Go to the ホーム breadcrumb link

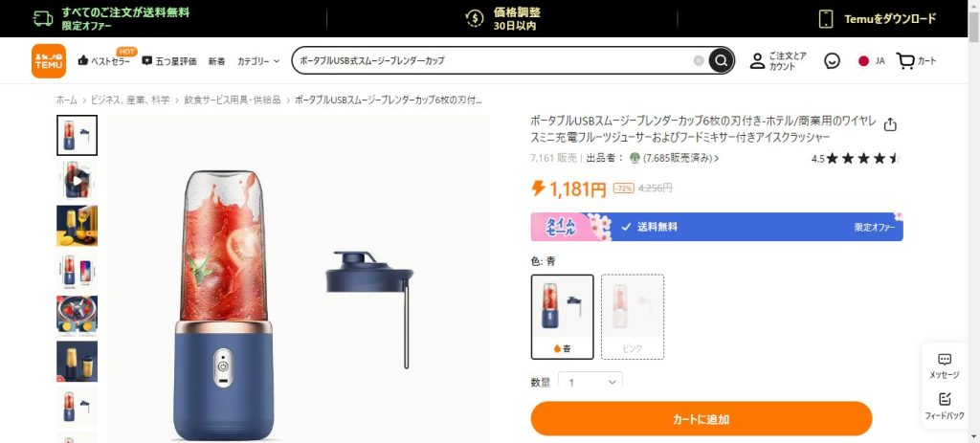[x=67, y=100]
